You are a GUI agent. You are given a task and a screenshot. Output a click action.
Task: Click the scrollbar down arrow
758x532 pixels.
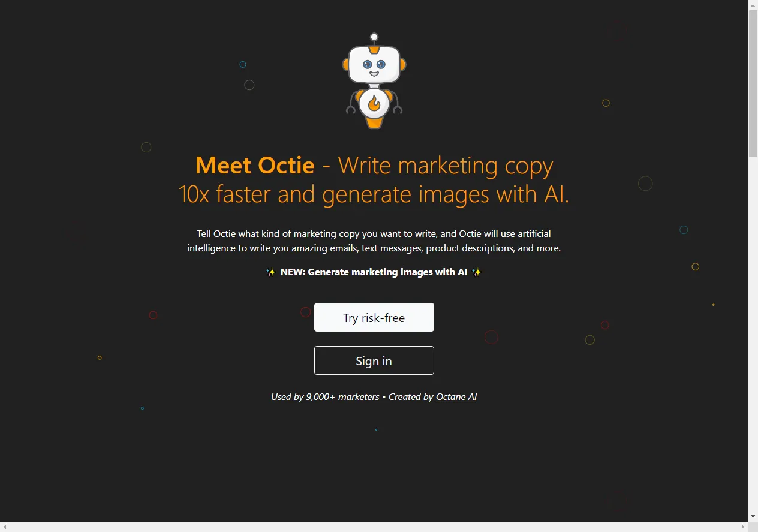[753, 516]
